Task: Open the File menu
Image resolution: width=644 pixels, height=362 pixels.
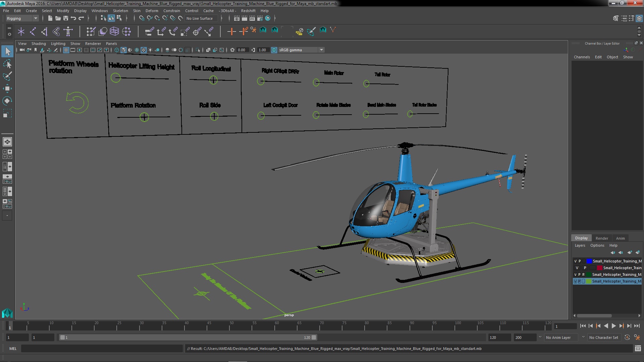Action: [6, 11]
